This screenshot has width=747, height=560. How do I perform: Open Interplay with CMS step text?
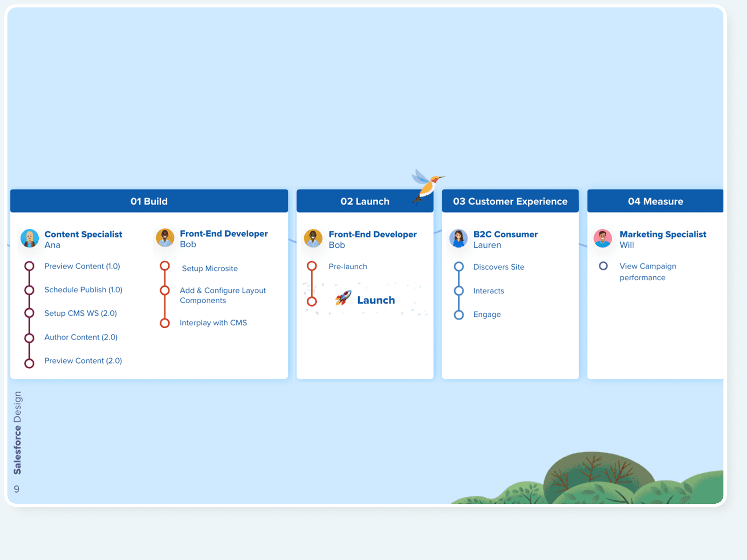[x=213, y=323]
